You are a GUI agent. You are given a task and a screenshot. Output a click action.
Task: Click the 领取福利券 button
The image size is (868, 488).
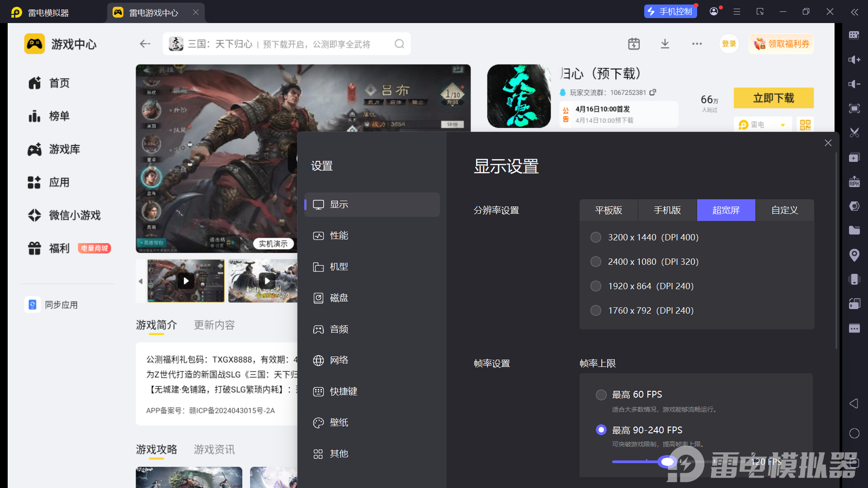[x=781, y=44]
